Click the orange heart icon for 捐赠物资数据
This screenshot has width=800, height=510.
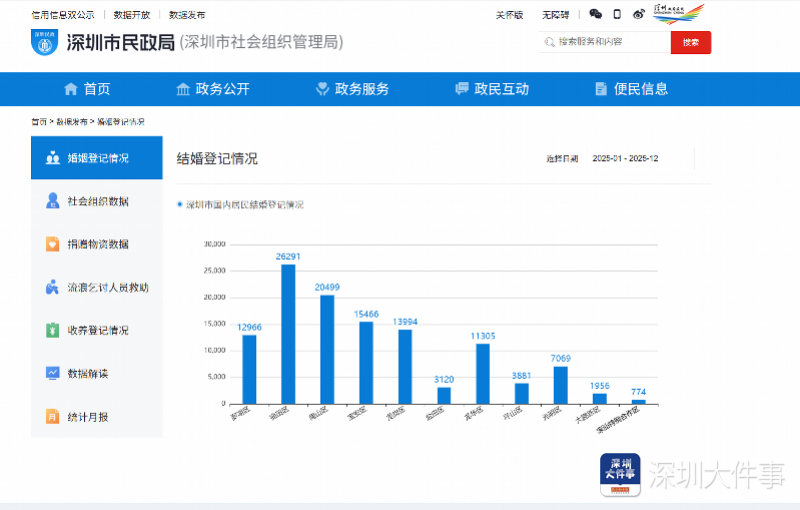(53, 244)
